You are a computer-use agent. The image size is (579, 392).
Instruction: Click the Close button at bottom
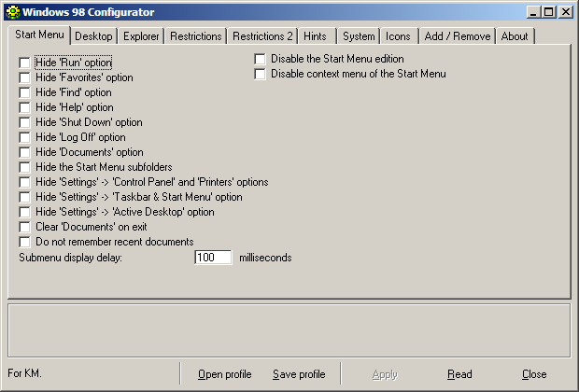[x=534, y=374]
